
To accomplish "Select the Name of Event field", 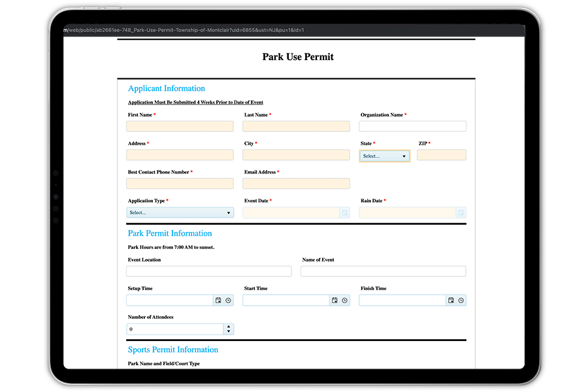I will click(x=383, y=271).
